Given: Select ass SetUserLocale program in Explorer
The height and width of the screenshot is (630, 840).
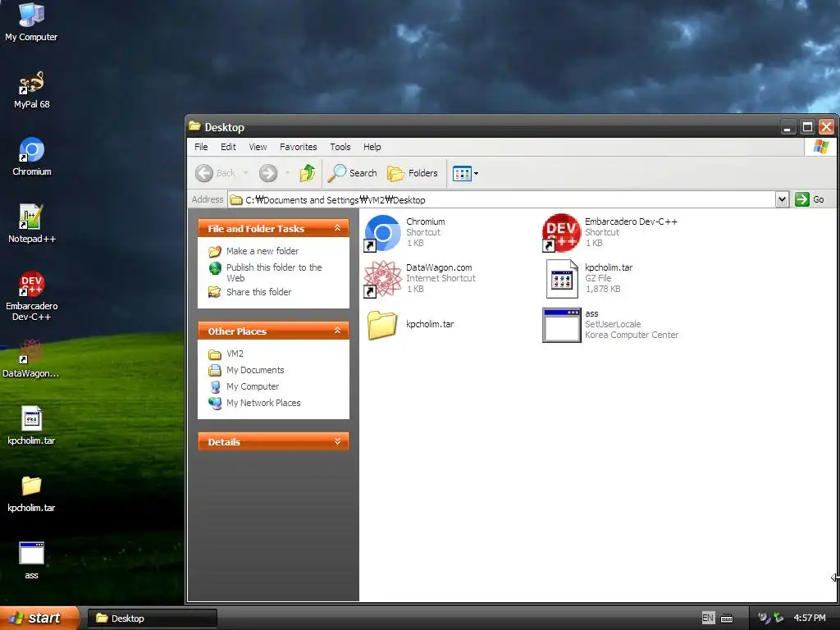Looking at the screenshot, I should [x=610, y=325].
